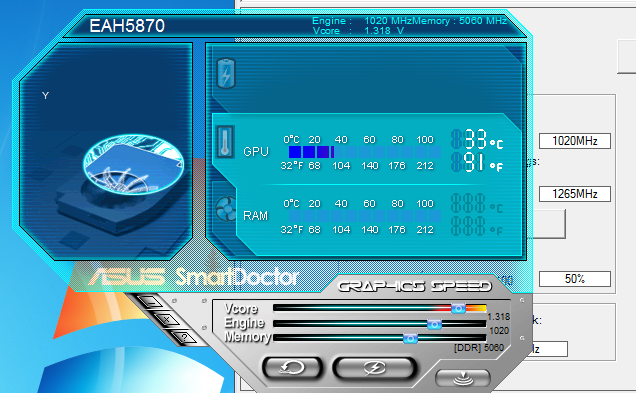The width and height of the screenshot is (636, 393).
Task: Click the spinning fan cooler graphic
Action: [x=133, y=165]
